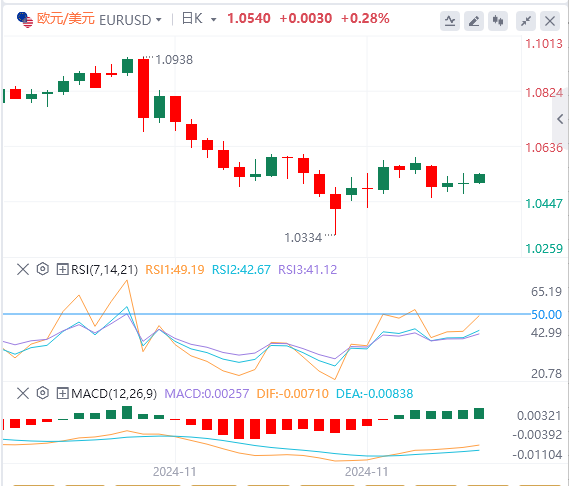Image resolution: width=569 pixels, height=486 pixels.
Task: Switch chart type with candlestick icon
Action: pos(498,21)
